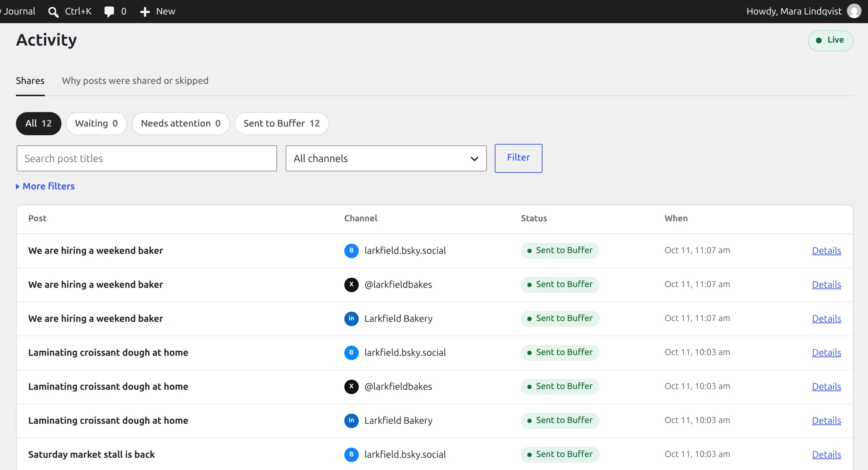868x470 pixels.
Task: Click LinkedIn icon in hiring baker row
Action: [351, 319]
